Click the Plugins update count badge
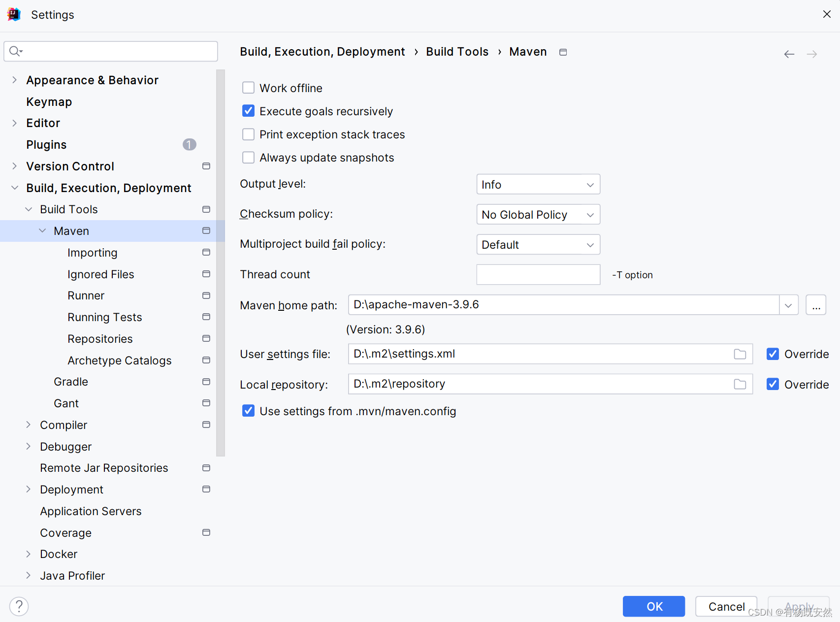840x622 pixels. [x=190, y=144]
